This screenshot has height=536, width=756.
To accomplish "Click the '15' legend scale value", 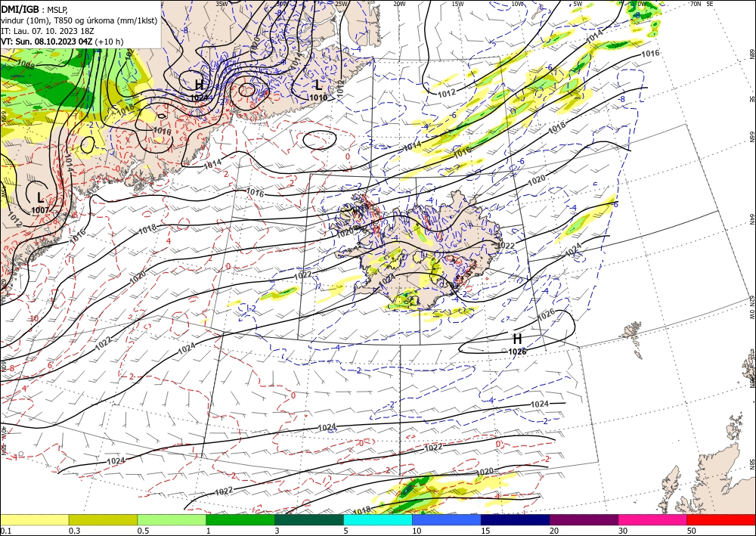I will pos(485,531).
